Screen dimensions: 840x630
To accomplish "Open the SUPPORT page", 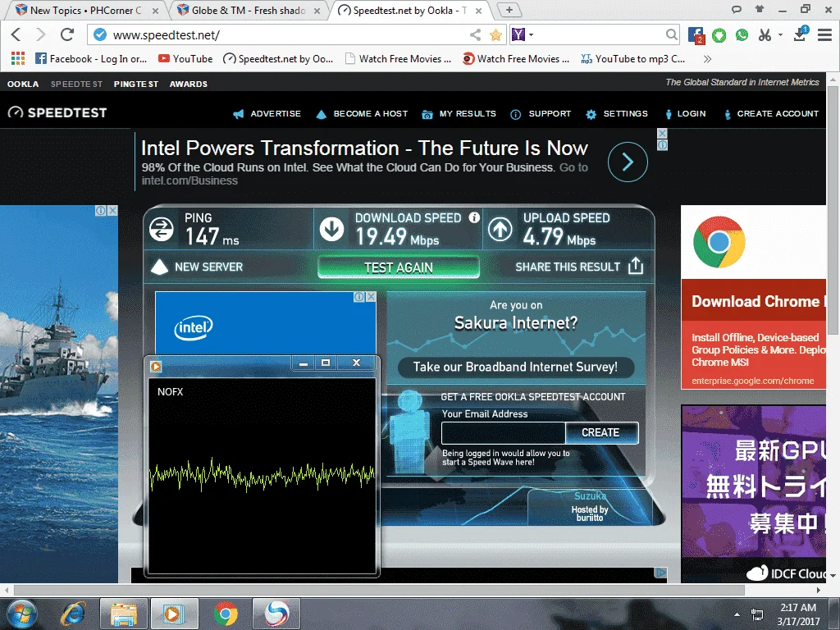I will coord(541,113).
